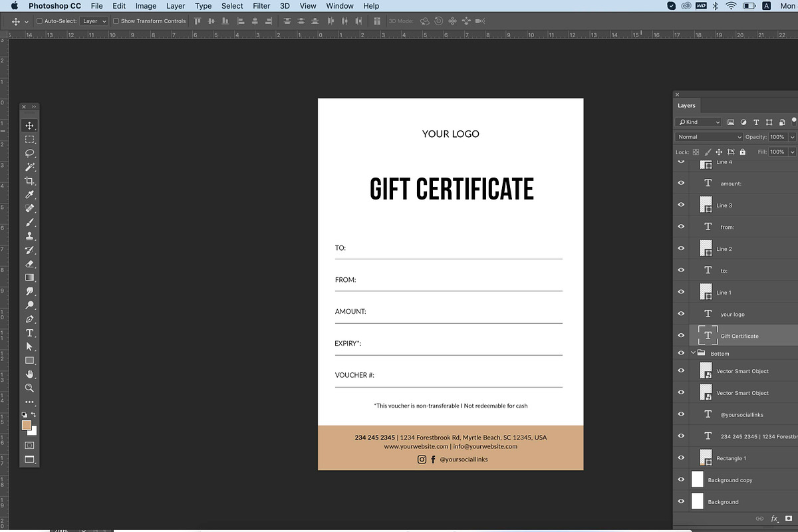The image size is (798, 532).
Task: Select the Clone Stamp tool
Action: 29,236
